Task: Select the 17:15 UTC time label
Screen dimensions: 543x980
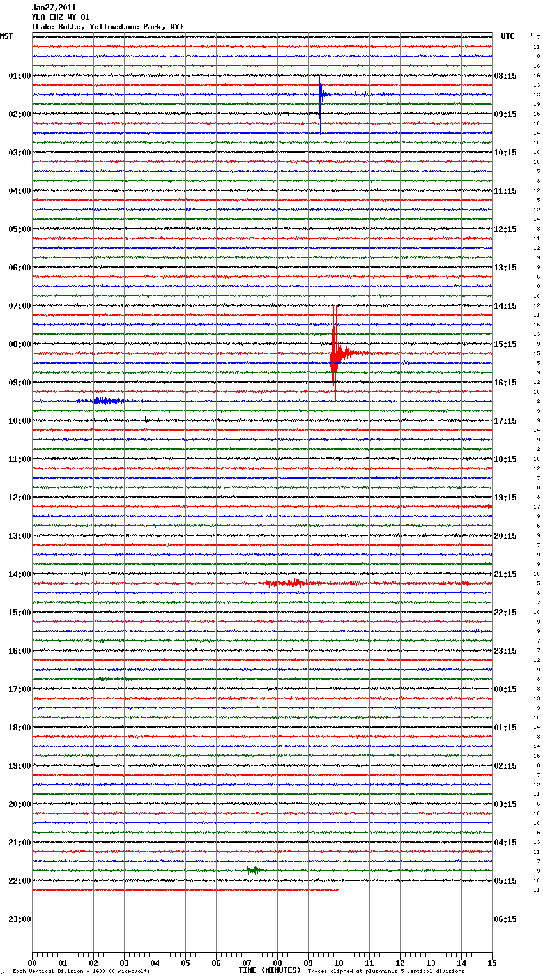Action: coord(505,421)
